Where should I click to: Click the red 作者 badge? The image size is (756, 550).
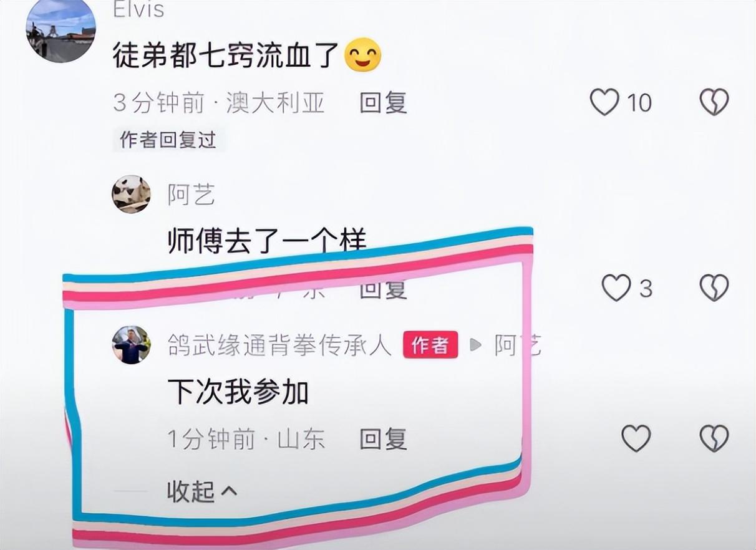(x=430, y=345)
